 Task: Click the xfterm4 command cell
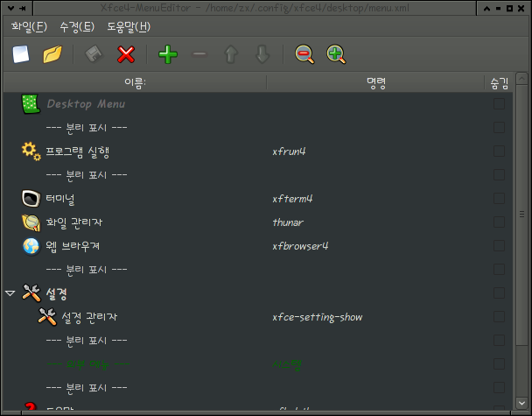292,199
